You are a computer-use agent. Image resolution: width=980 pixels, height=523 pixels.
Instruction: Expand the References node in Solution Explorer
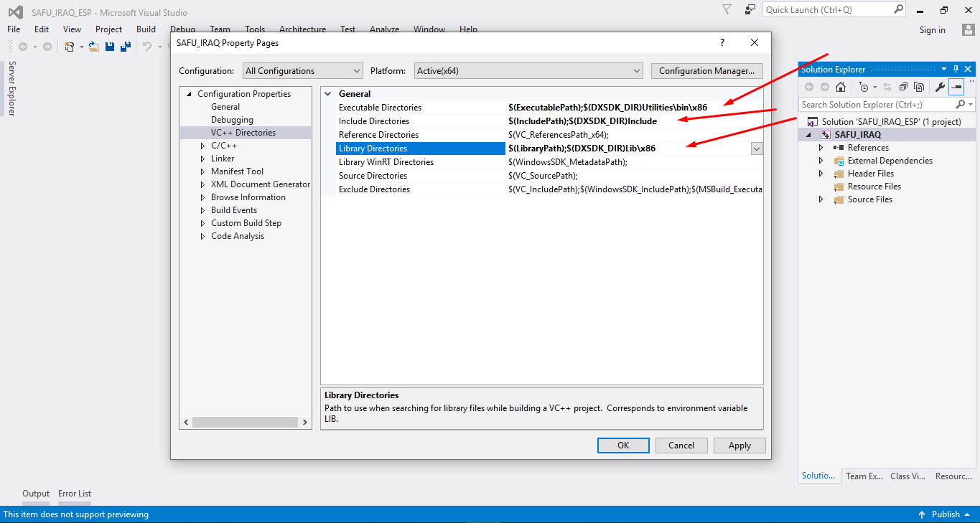[x=821, y=148]
